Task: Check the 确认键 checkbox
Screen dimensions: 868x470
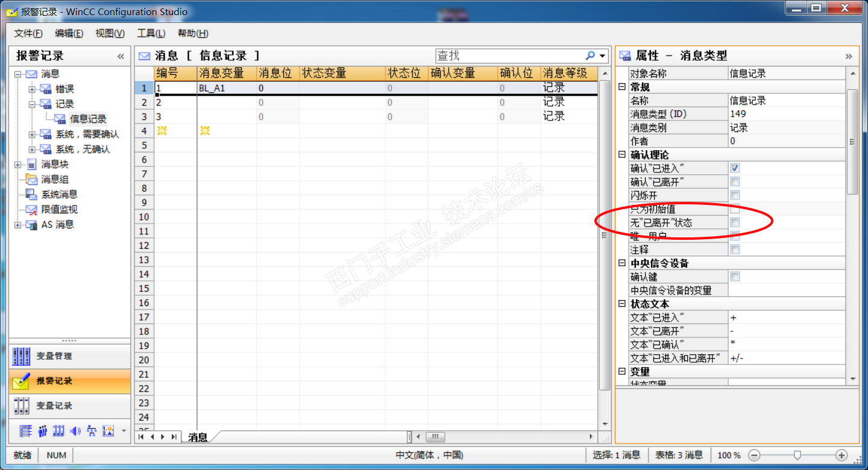Action: 735,277
